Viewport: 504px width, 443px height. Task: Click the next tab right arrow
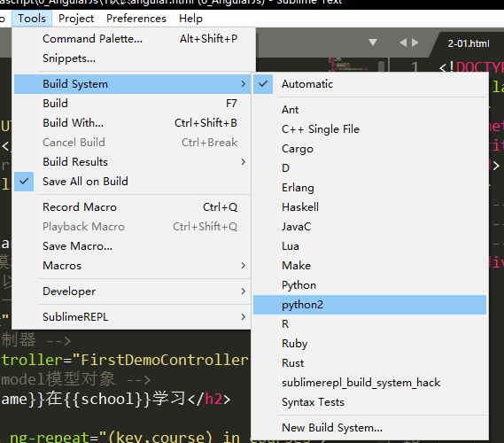pyautogui.click(x=415, y=43)
